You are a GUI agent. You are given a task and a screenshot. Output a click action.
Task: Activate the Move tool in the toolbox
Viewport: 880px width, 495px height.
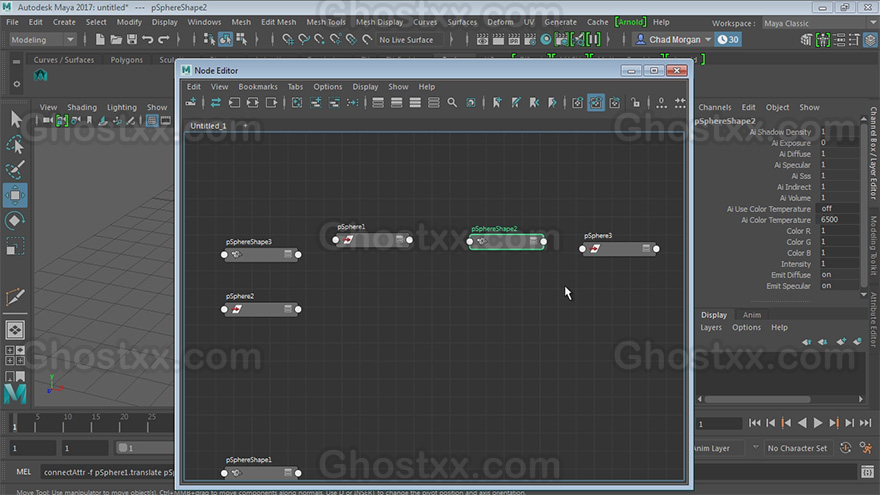(15, 195)
